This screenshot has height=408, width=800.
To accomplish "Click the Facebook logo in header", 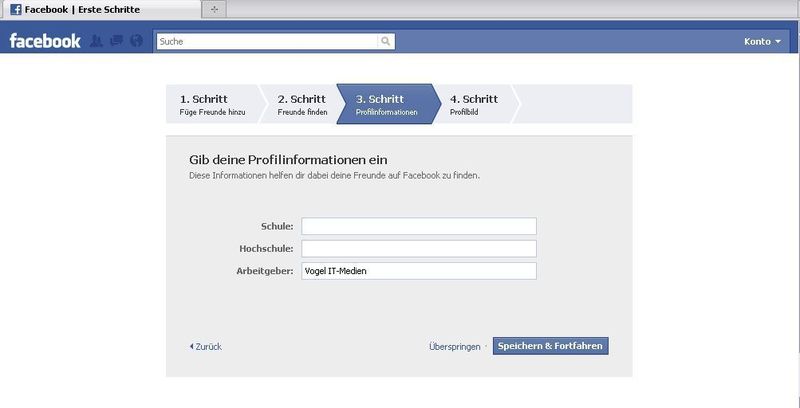I will (x=45, y=41).
